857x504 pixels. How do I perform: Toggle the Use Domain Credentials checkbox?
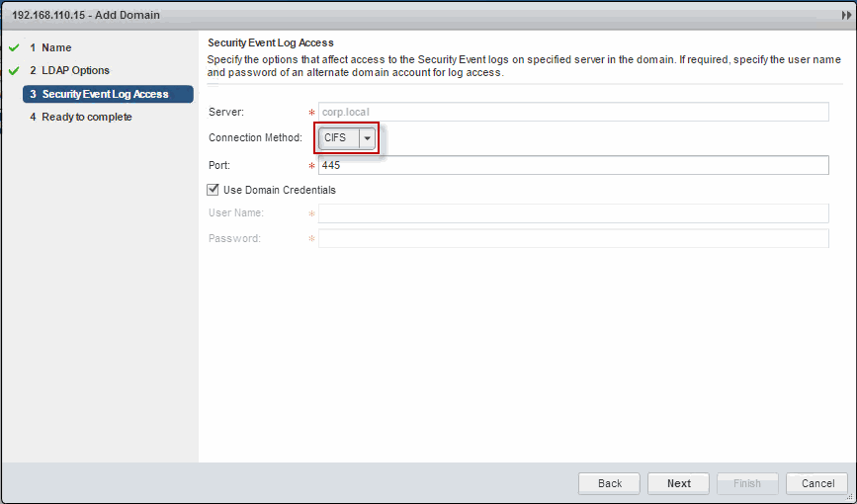click(214, 190)
